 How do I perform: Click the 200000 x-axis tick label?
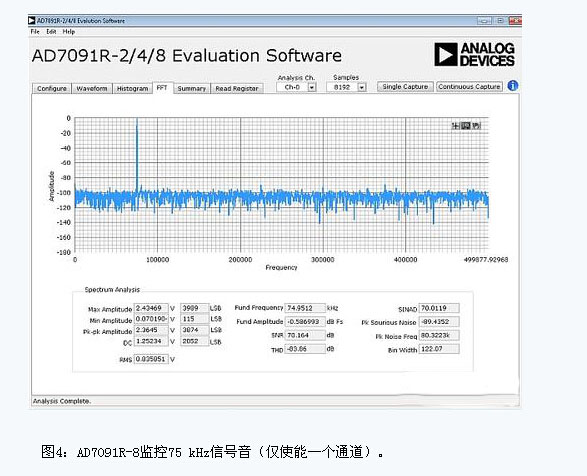tap(240, 260)
